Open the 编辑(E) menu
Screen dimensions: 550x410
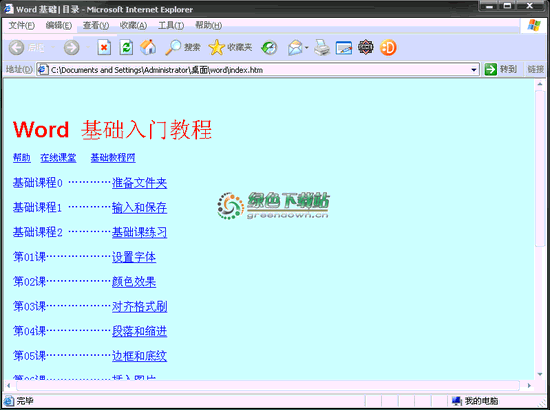[59, 25]
